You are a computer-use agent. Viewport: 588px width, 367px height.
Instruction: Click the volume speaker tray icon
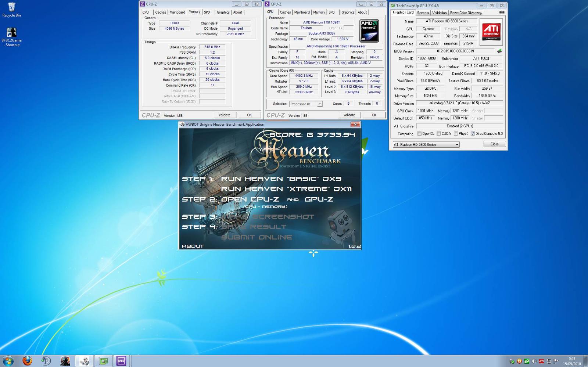click(x=534, y=361)
